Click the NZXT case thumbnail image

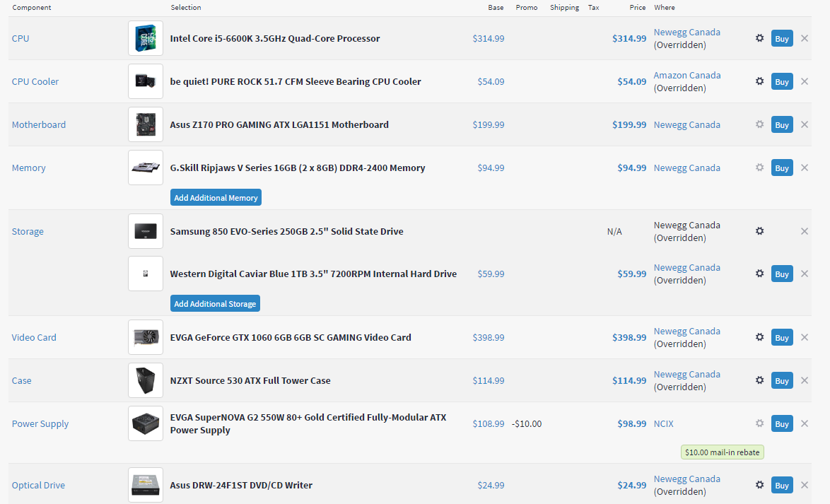click(x=146, y=380)
